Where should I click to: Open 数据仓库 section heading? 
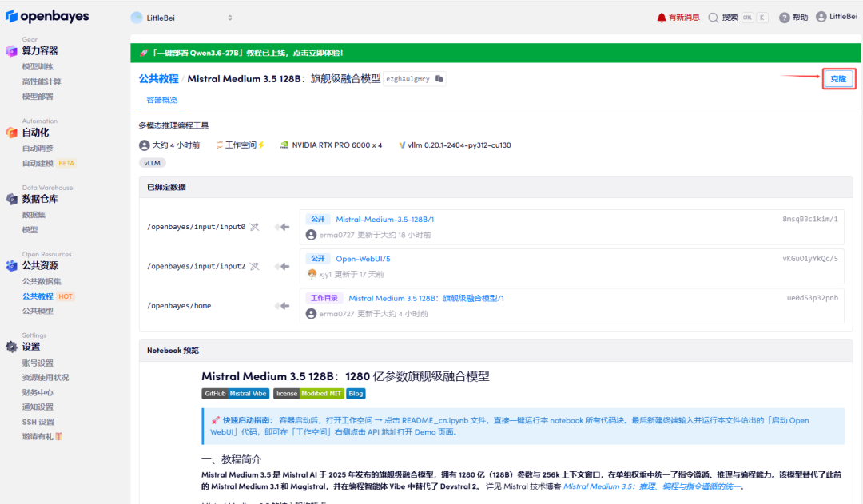[x=40, y=199]
